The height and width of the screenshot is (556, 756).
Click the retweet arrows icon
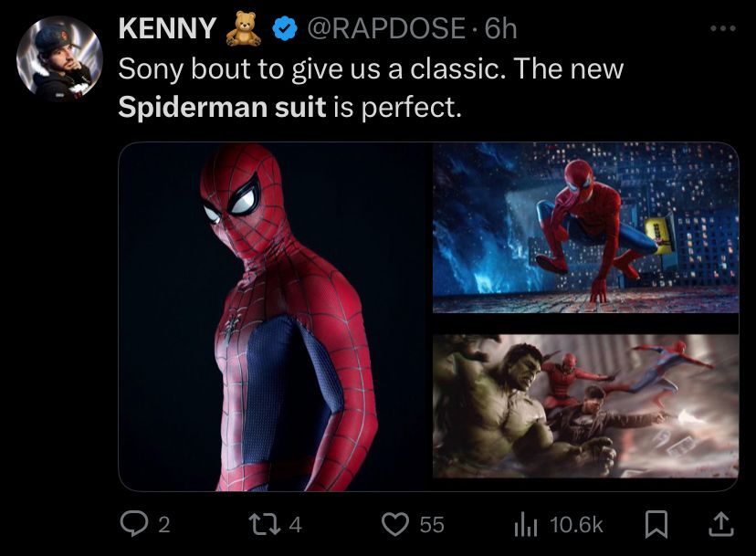[266, 523]
